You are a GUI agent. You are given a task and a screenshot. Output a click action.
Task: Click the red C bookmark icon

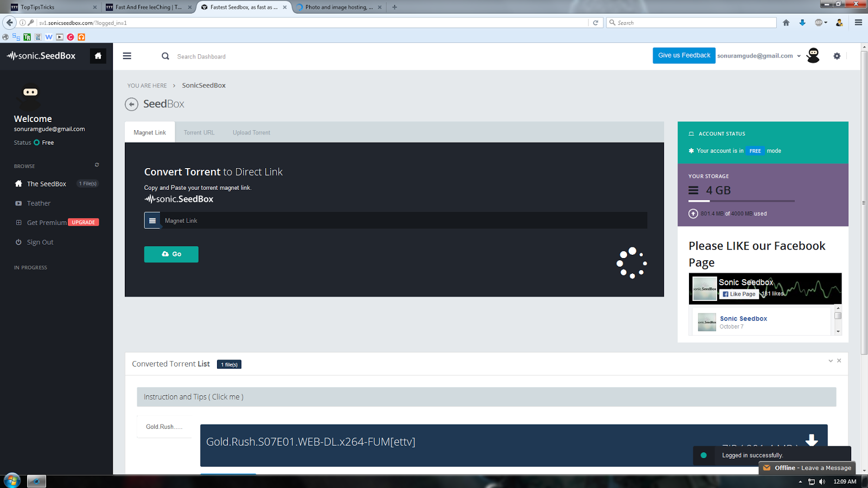(x=71, y=37)
